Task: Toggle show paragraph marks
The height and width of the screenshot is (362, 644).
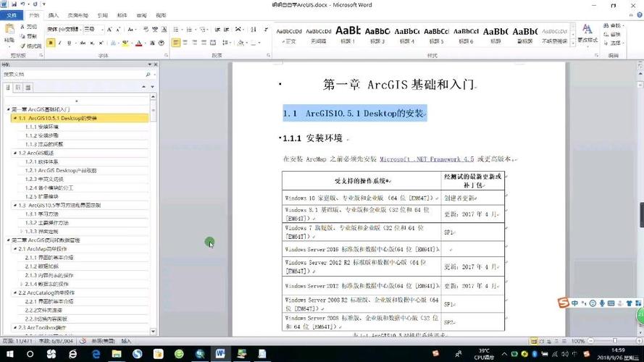Action: 266,30
